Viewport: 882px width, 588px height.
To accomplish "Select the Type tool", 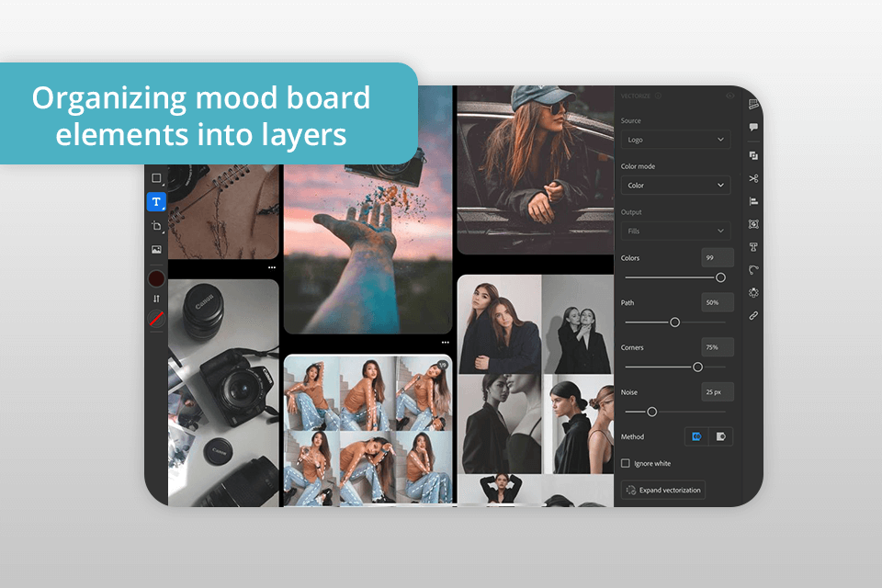I will (x=156, y=201).
